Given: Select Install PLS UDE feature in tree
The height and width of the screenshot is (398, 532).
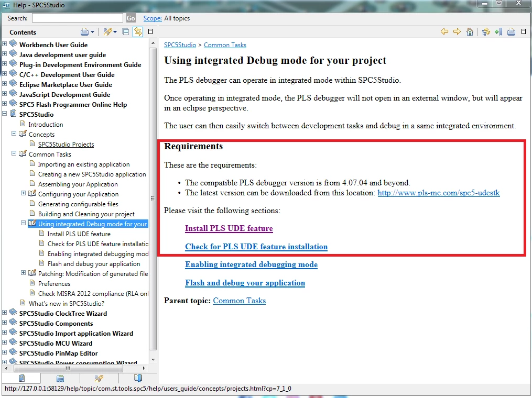Looking at the screenshot, I should pos(79,234).
